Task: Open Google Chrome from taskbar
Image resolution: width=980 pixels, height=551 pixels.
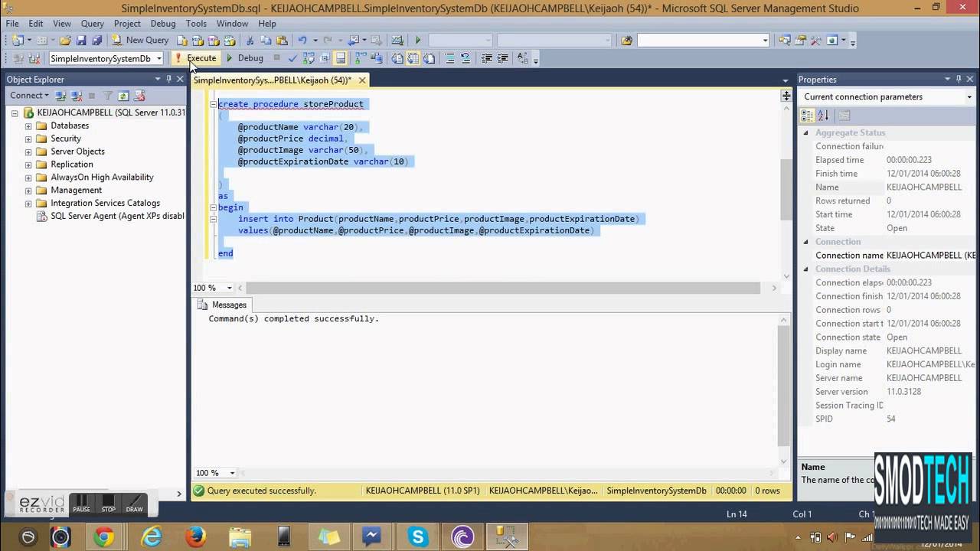Action: (x=104, y=537)
